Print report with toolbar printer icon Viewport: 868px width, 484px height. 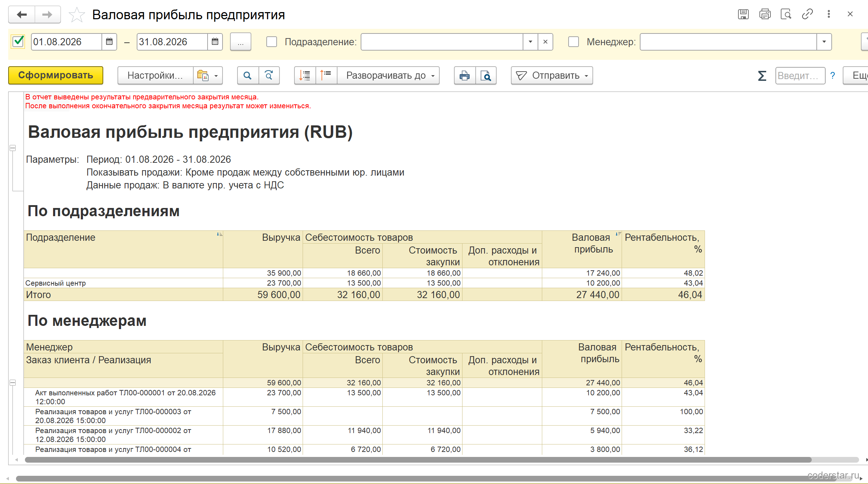pos(465,76)
